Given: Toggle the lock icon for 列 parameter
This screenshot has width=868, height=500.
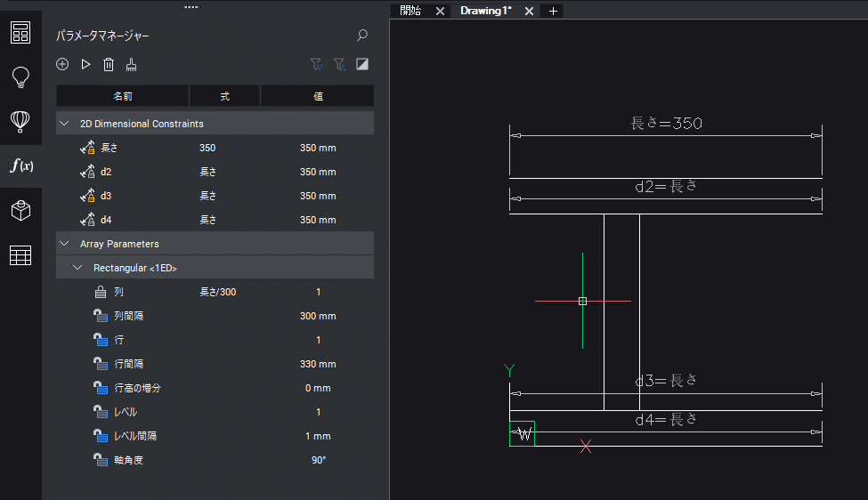Looking at the screenshot, I should 101,292.
